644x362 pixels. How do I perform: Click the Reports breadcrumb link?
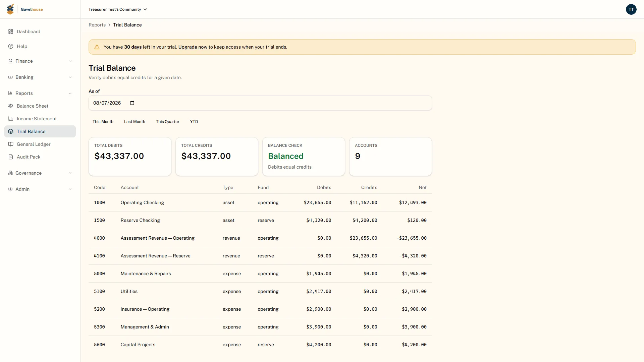coord(97,25)
